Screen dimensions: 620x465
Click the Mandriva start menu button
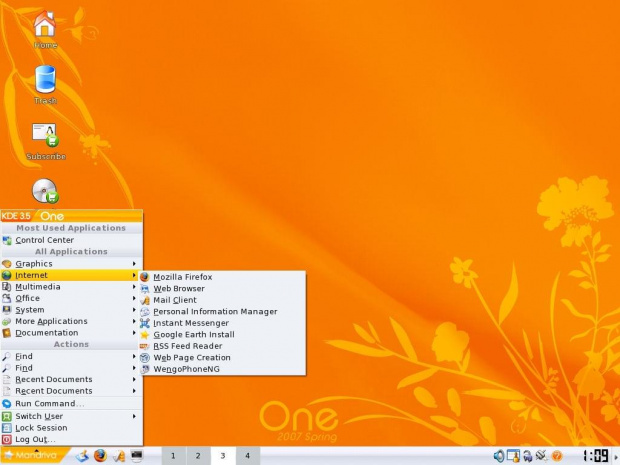(x=35, y=456)
